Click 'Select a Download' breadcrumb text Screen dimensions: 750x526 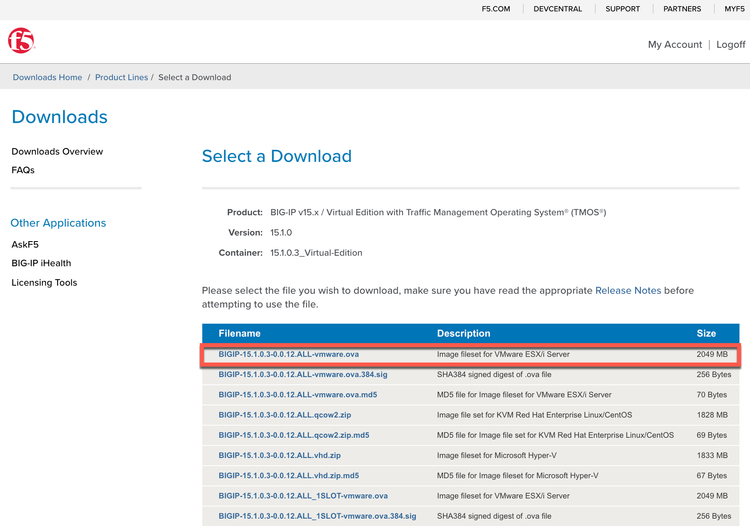[195, 77]
